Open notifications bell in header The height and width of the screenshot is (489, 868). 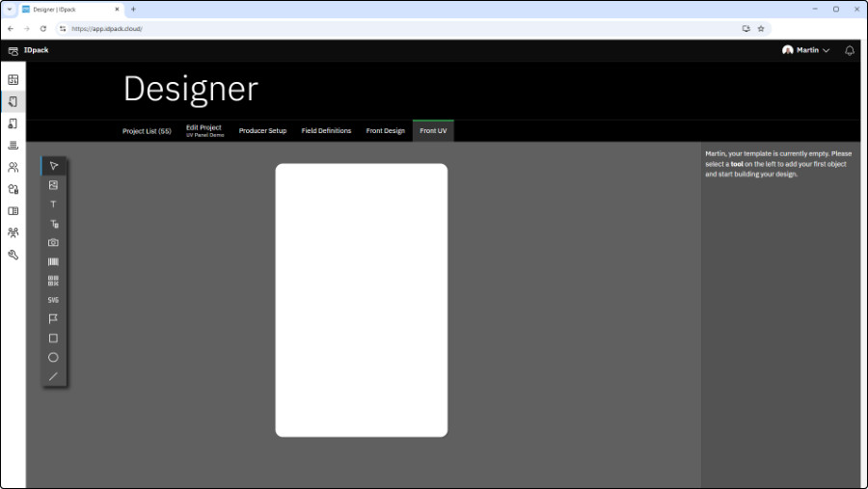(850, 50)
